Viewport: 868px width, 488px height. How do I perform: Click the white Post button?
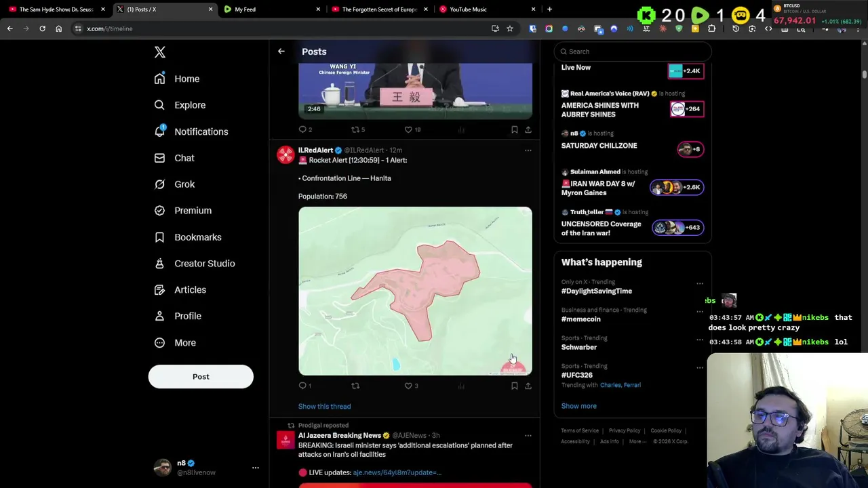click(x=201, y=377)
